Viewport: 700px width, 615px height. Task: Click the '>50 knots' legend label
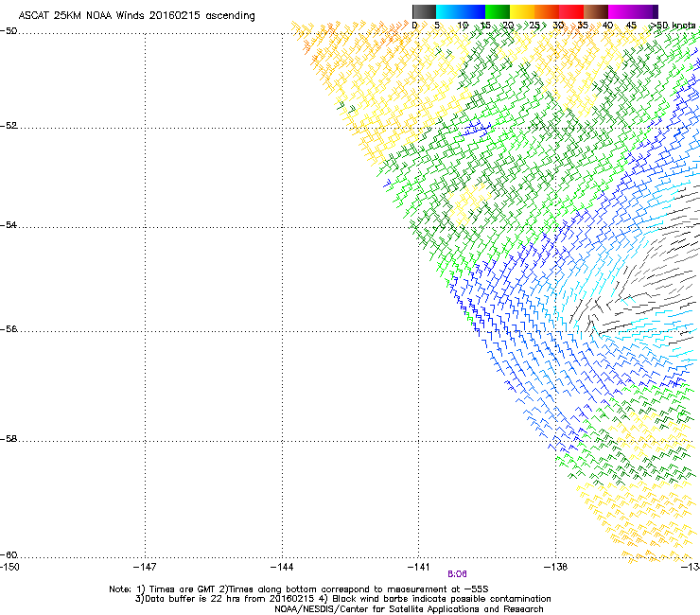pyautogui.click(x=673, y=25)
